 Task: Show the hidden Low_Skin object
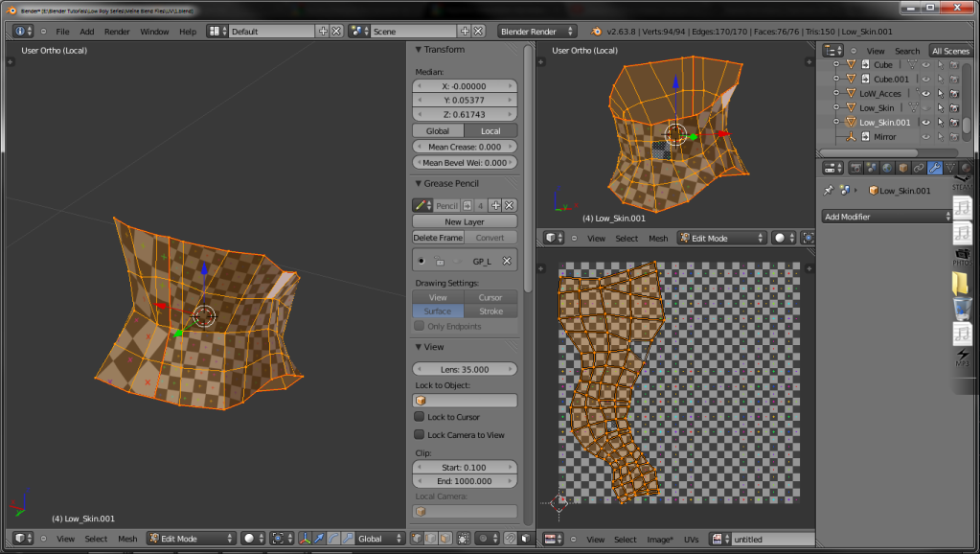[926, 108]
